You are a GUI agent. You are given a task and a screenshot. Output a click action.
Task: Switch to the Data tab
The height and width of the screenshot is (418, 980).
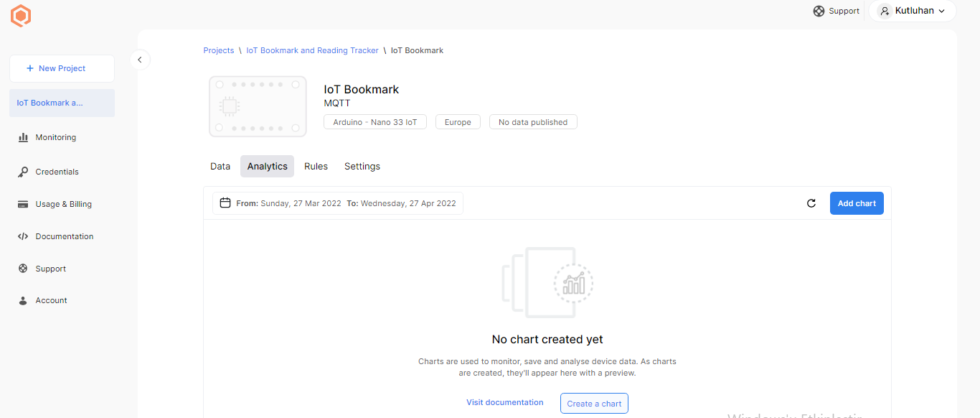(220, 166)
